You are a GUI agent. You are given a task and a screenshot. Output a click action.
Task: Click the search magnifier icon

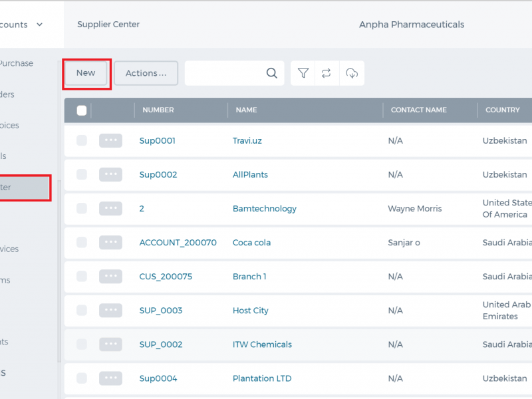[271, 73]
